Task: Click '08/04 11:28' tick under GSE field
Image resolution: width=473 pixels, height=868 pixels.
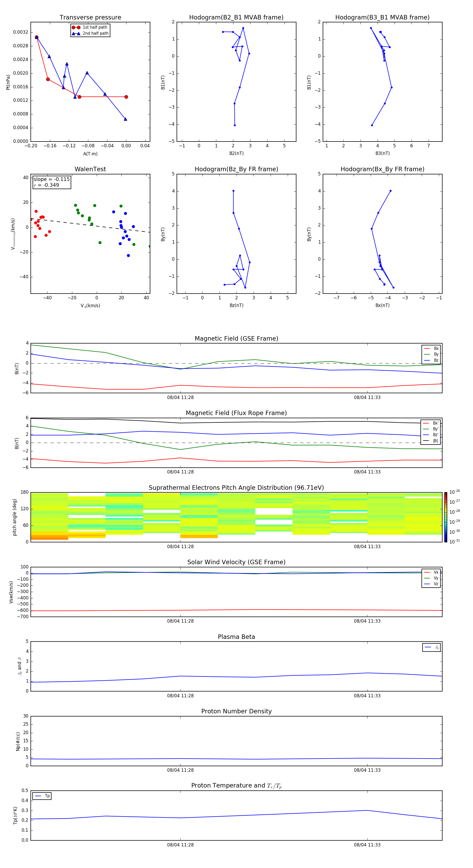Action: (181, 398)
